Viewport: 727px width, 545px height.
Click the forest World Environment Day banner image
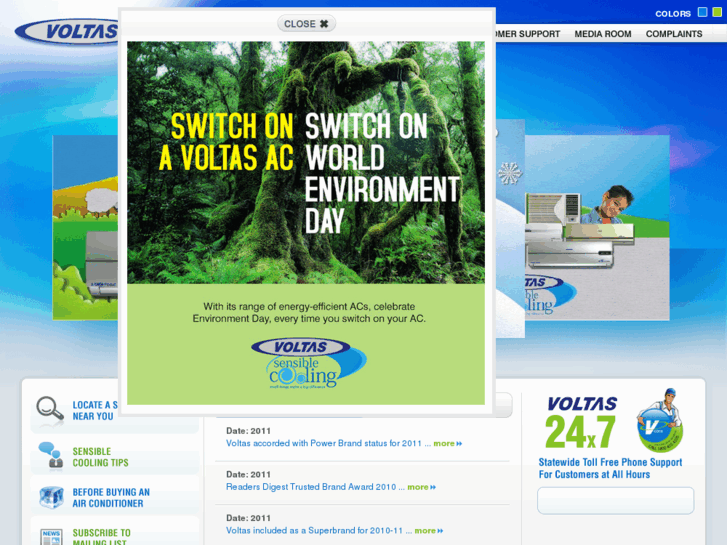pyautogui.click(x=306, y=162)
